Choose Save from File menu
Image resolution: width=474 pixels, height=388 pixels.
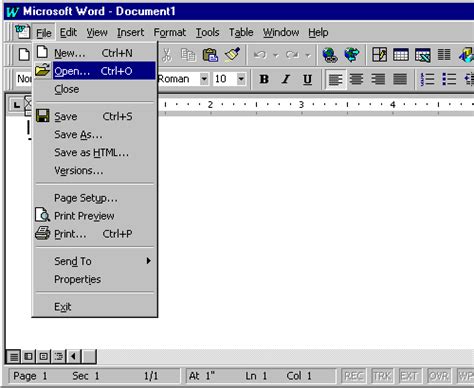[x=94, y=116]
